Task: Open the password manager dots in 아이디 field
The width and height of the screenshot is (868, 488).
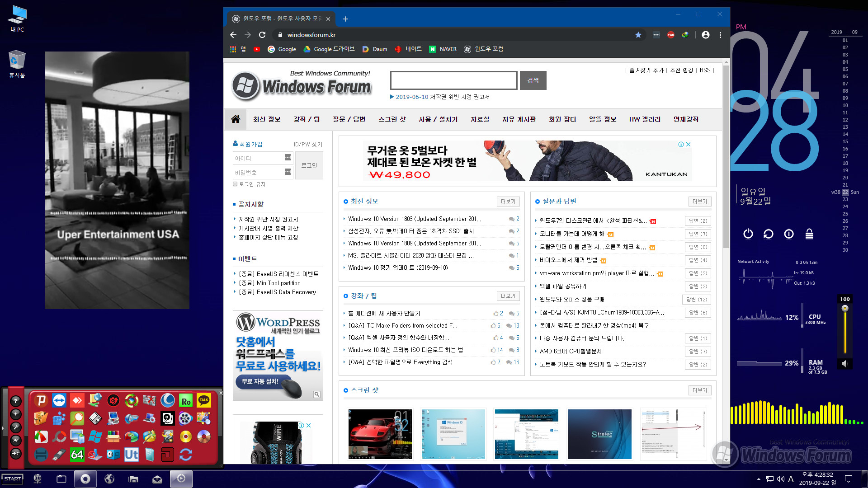Action: (288, 157)
